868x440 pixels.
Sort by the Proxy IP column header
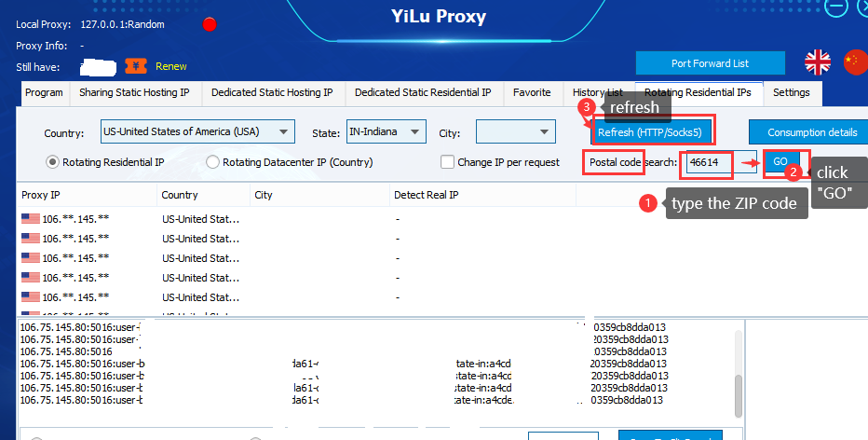(x=88, y=195)
